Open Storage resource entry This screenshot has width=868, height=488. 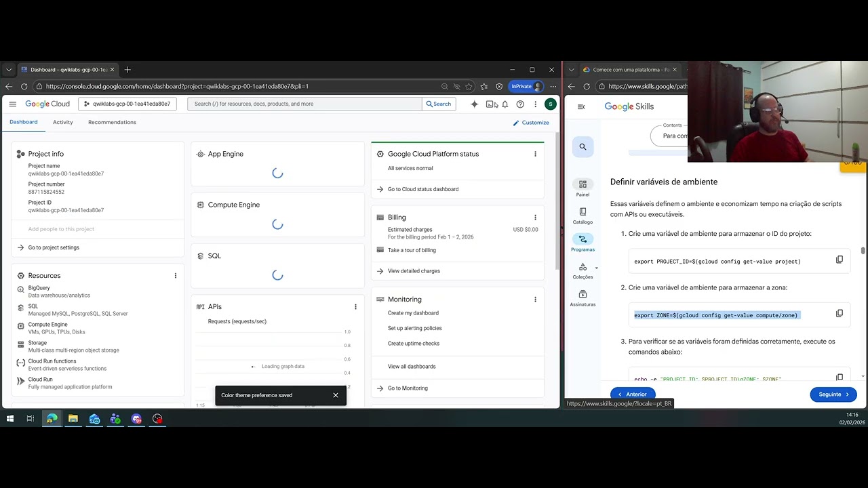coord(37,343)
